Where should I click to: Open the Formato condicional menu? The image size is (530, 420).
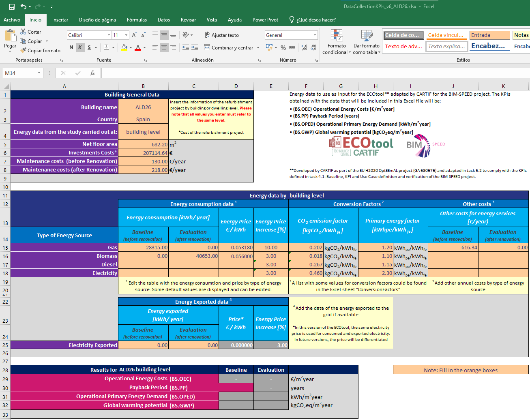coord(337,42)
